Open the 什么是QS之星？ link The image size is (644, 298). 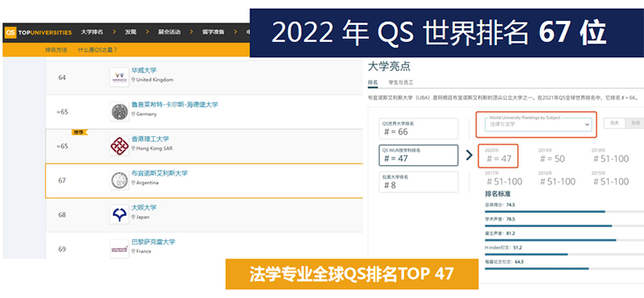(x=97, y=50)
